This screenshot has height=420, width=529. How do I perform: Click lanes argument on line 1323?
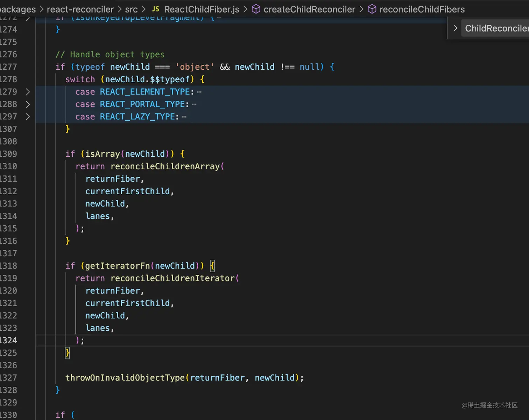pos(98,328)
